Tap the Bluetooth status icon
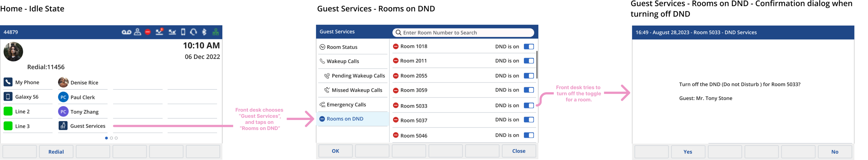868x160 pixels. pos(204,32)
